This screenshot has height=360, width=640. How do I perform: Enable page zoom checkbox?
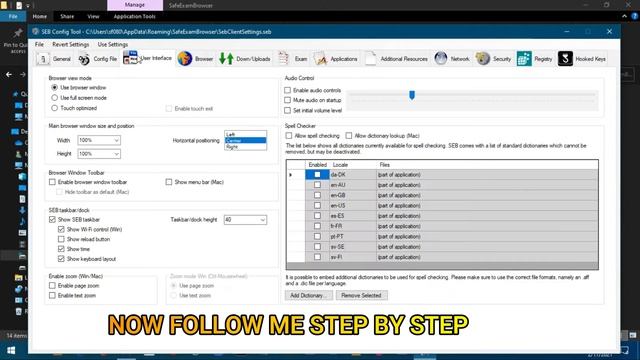(x=52, y=286)
